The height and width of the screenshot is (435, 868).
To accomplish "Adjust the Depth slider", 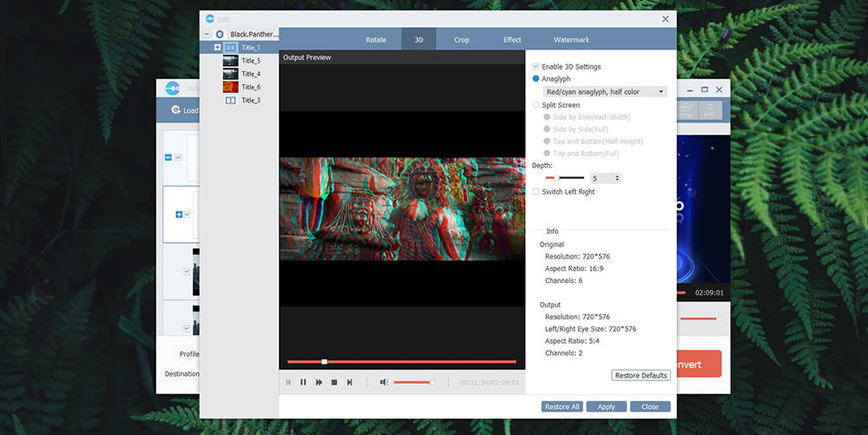I will tap(565, 178).
